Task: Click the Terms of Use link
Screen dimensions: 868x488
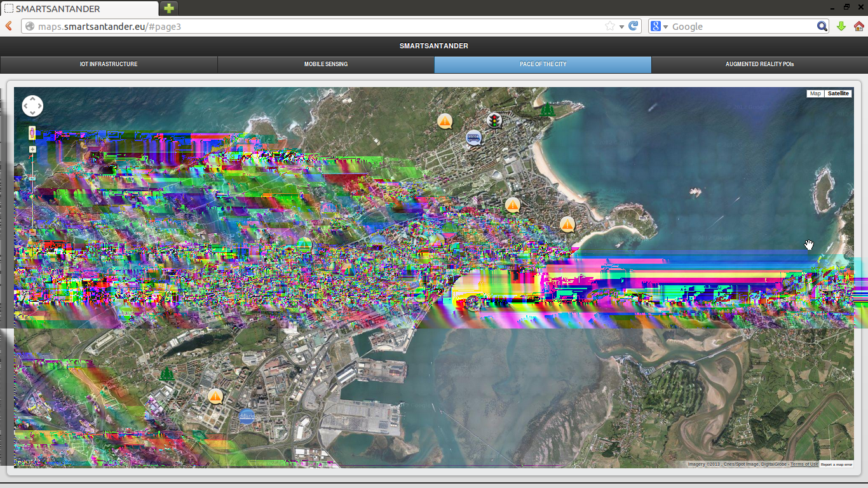Action: tap(804, 464)
